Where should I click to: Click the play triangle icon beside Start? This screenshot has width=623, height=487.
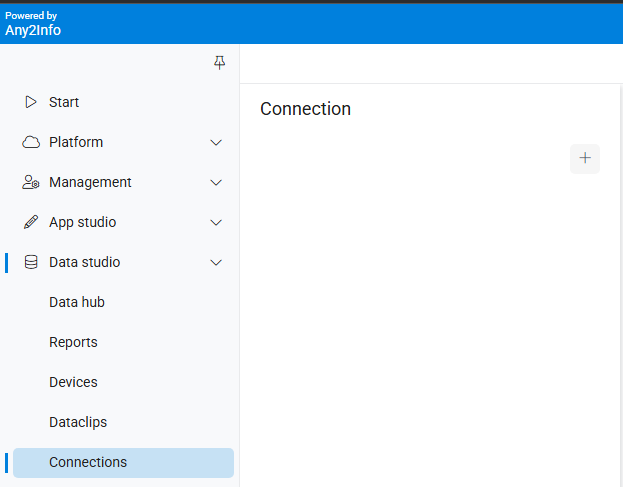[31, 102]
